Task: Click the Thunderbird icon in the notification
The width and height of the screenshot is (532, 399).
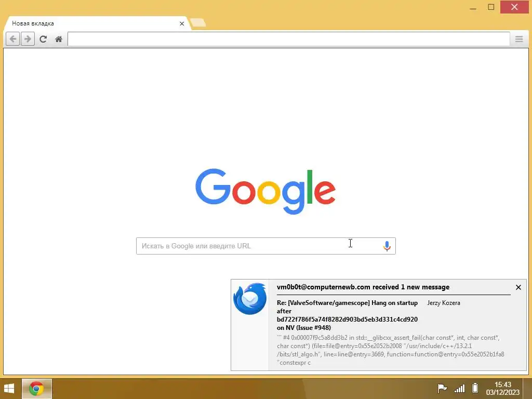Action: click(250, 299)
